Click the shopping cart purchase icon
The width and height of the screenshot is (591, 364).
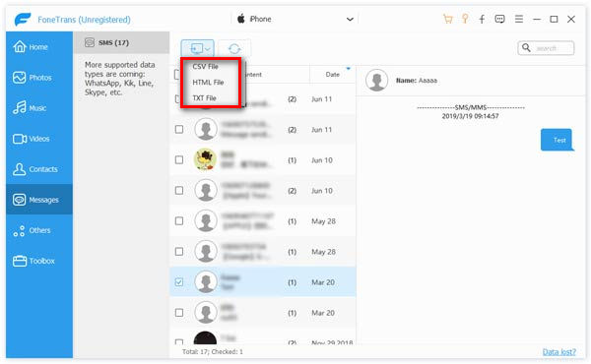click(x=448, y=19)
